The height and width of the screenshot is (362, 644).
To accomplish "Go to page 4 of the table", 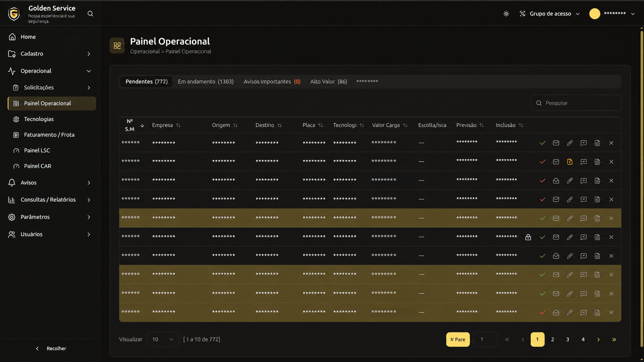I will click(x=583, y=339).
